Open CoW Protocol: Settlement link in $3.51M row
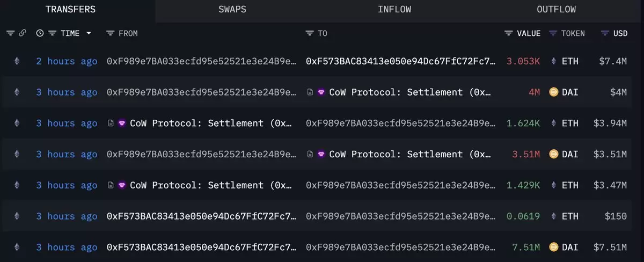This screenshot has width=644, height=262. tap(409, 155)
